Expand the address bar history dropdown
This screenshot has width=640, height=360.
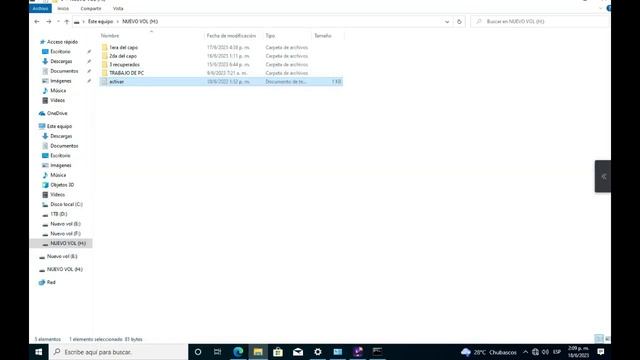tap(447, 22)
